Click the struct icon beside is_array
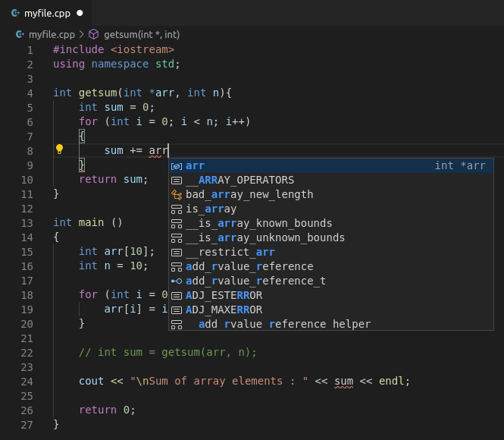504x440 pixels. pos(177,209)
